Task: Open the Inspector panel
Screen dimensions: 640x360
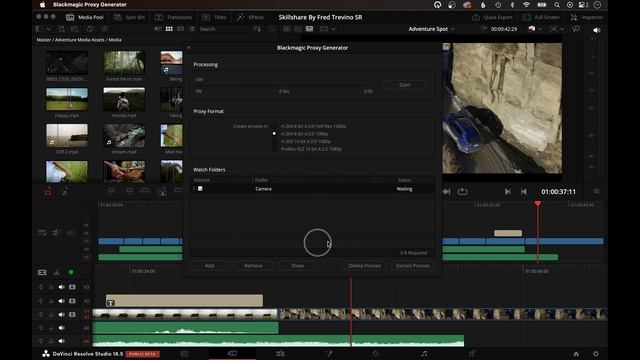Action: click(x=587, y=17)
